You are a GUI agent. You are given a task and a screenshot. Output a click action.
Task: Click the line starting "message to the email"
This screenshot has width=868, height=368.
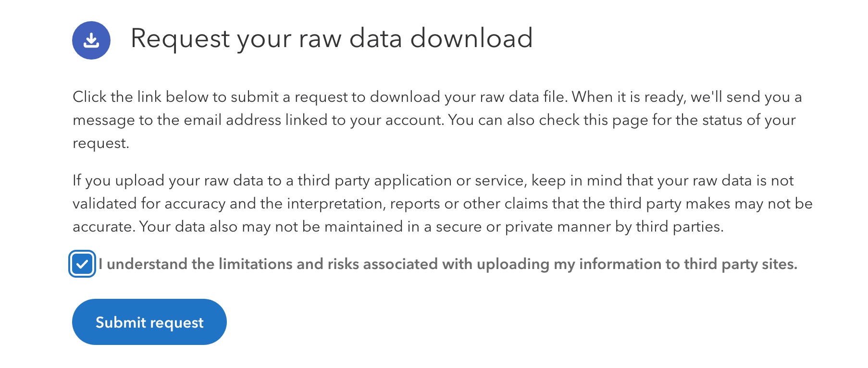tap(434, 120)
